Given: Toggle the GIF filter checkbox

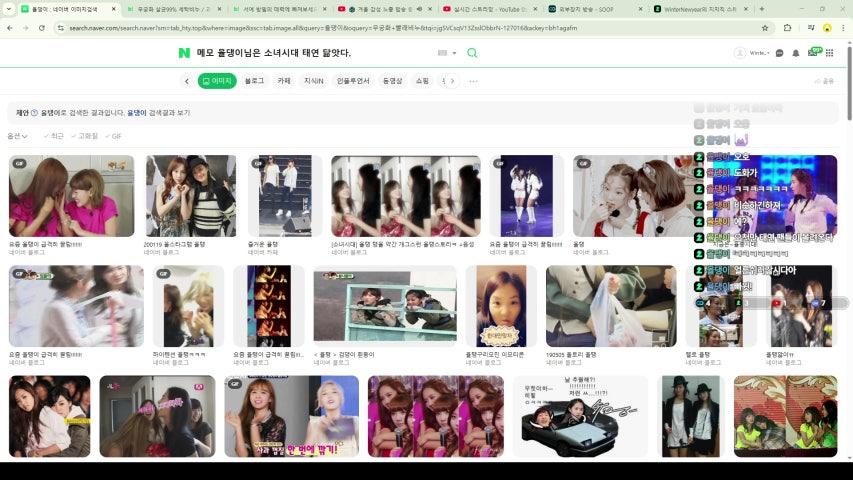Looking at the screenshot, I should pos(113,136).
